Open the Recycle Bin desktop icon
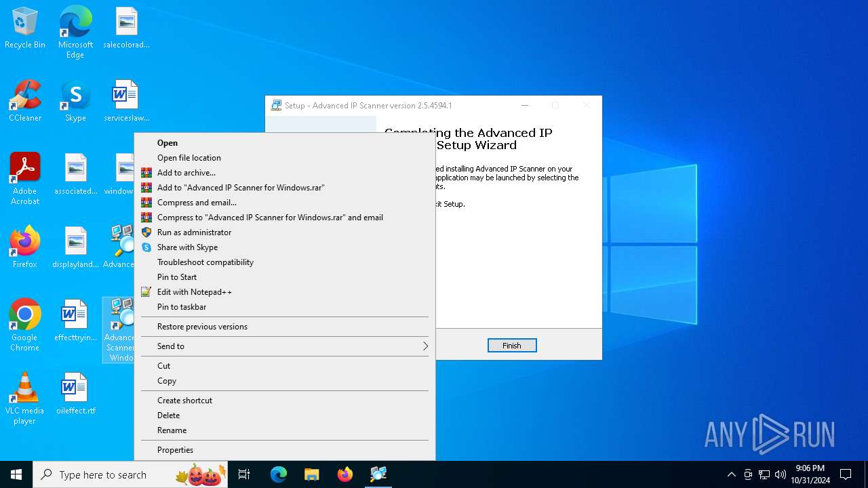The height and width of the screenshot is (488, 868). (25, 28)
